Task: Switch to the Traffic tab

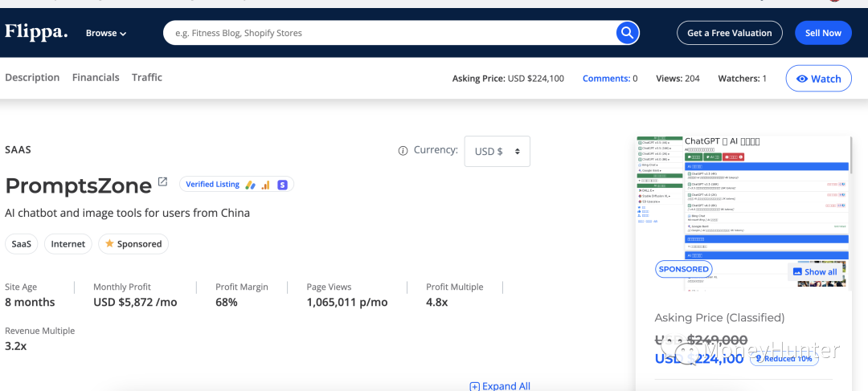Action: coord(147,78)
